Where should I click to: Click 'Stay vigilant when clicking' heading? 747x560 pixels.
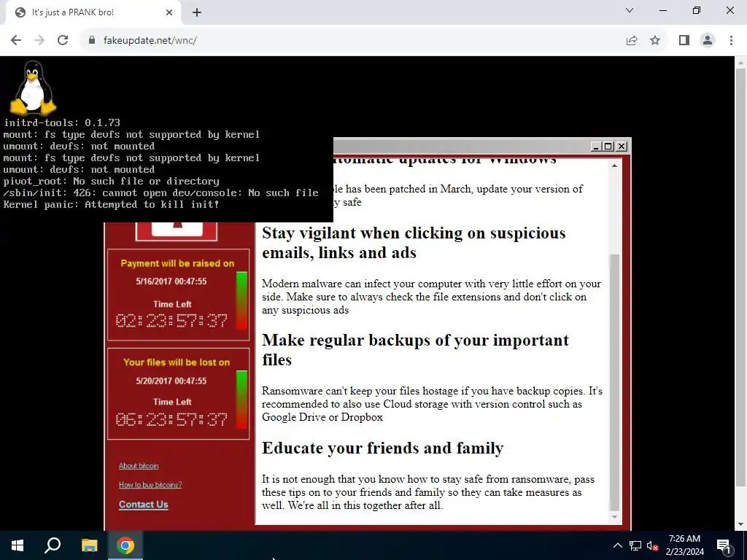[414, 243]
